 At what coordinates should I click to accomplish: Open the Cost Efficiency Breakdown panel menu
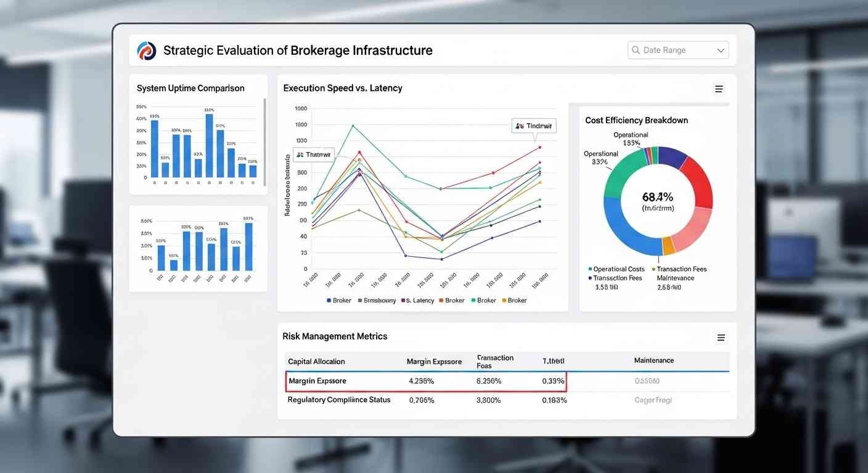pos(719,89)
